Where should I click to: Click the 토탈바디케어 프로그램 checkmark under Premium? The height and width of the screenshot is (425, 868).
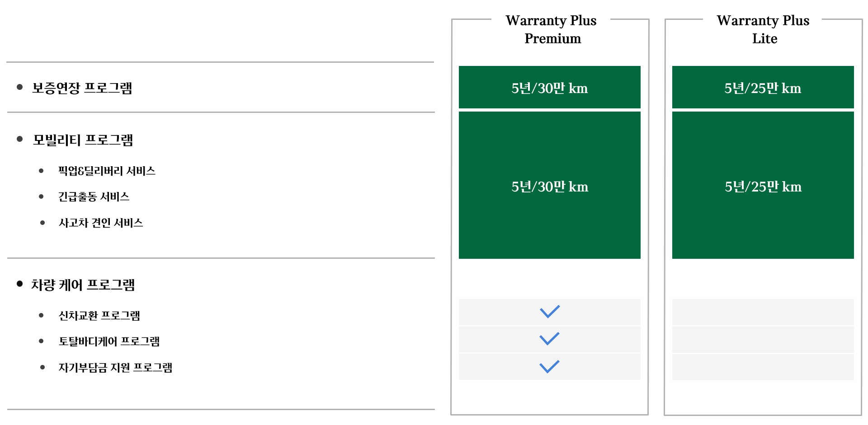pyautogui.click(x=550, y=339)
